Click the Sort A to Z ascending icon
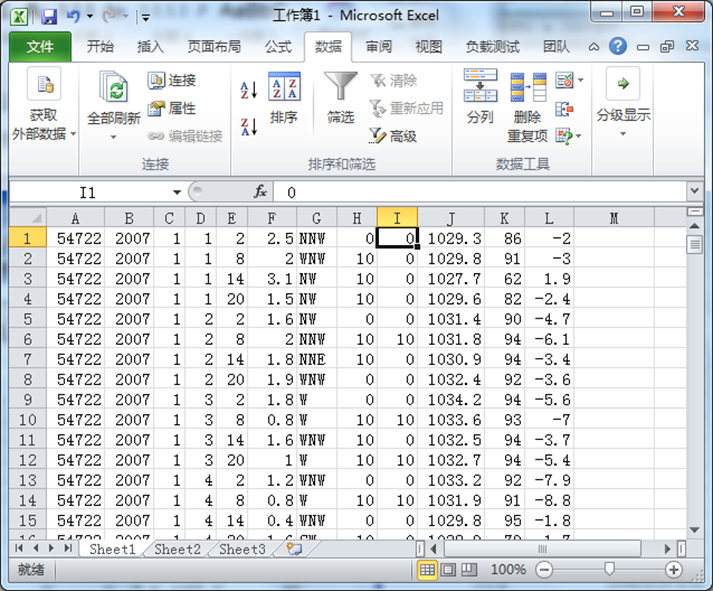The height and width of the screenshot is (591, 713). click(x=249, y=91)
